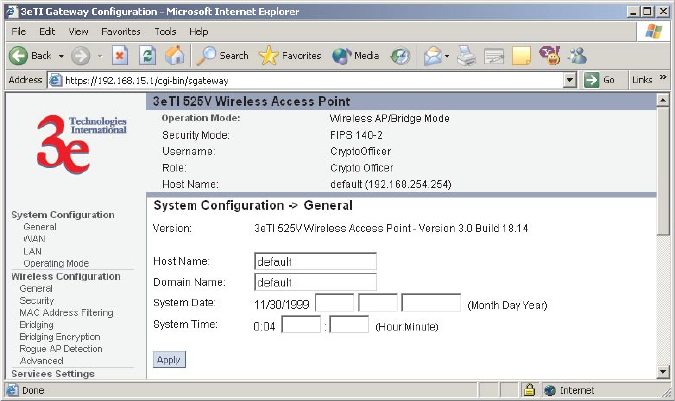Click the page scrollbar up arrow

pos(663,100)
